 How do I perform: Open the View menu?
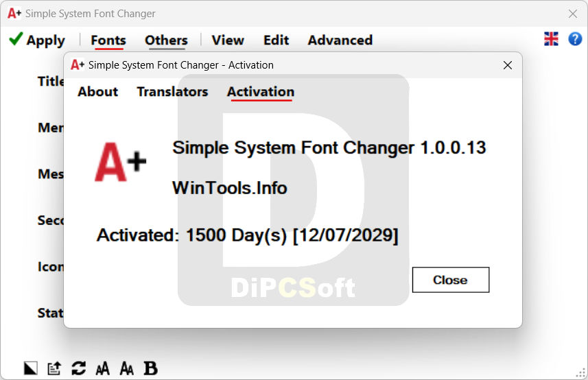point(228,40)
